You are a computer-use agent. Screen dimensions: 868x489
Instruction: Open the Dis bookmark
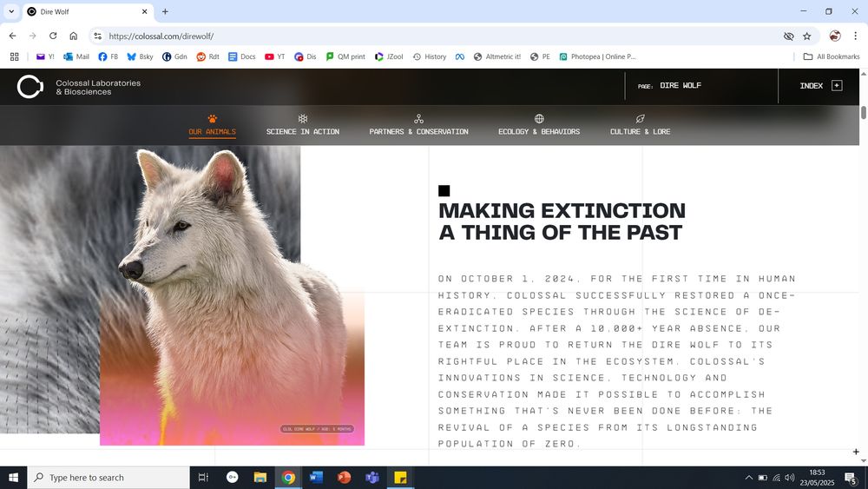(x=305, y=56)
